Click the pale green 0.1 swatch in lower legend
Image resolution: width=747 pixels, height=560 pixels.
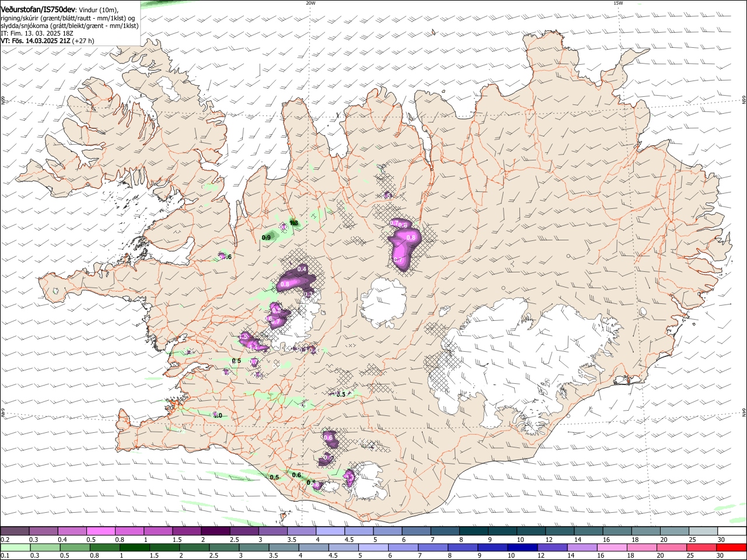(15, 548)
